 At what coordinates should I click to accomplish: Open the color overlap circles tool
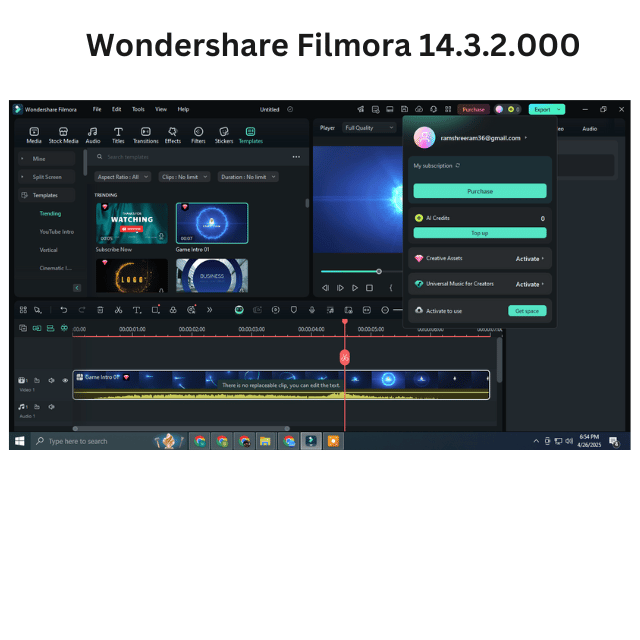click(x=173, y=310)
